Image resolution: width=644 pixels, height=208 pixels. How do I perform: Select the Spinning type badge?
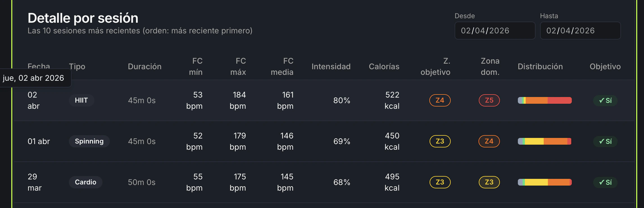click(x=89, y=141)
